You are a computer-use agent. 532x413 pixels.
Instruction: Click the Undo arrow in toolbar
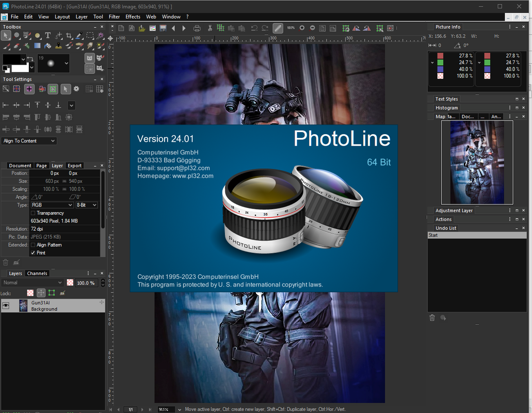(x=254, y=28)
